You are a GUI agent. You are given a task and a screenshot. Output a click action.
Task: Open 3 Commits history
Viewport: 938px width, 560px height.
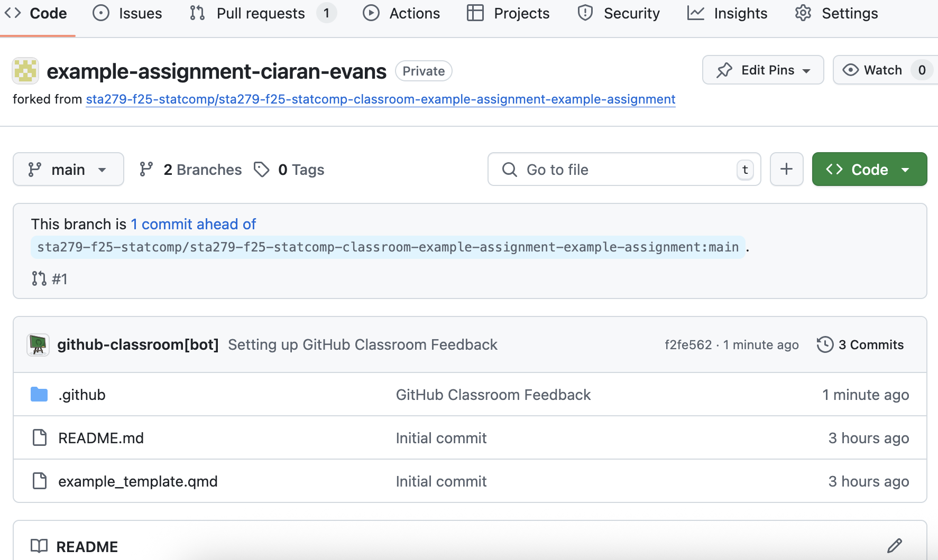click(860, 345)
